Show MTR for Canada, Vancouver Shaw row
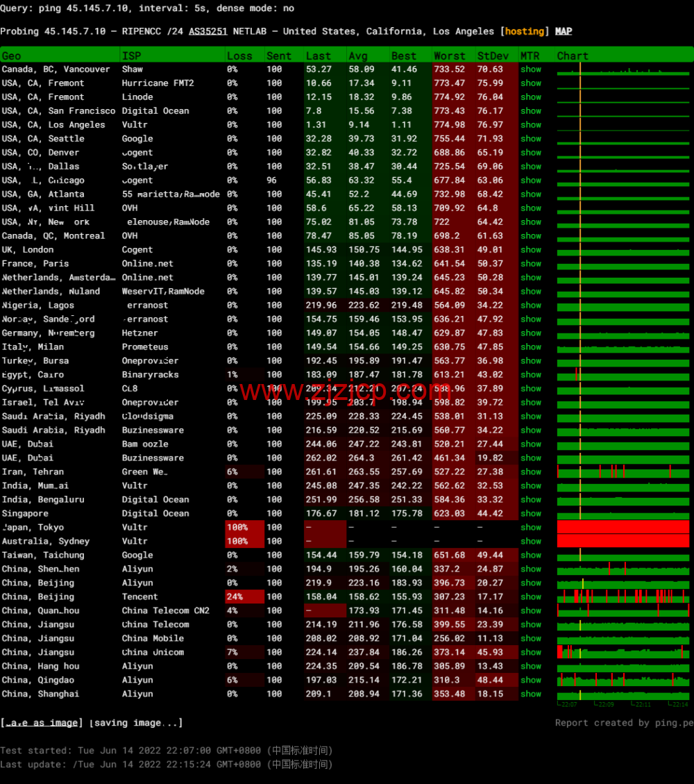Image resolution: width=694 pixels, height=784 pixels. click(x=531, y=69)
